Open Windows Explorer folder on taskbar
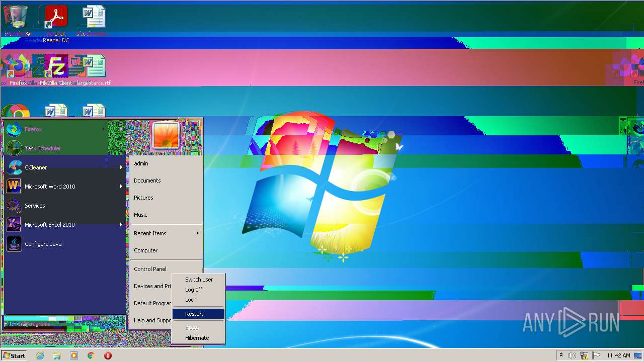The width and height of the screenshot is (644, 362). point(57,355)
